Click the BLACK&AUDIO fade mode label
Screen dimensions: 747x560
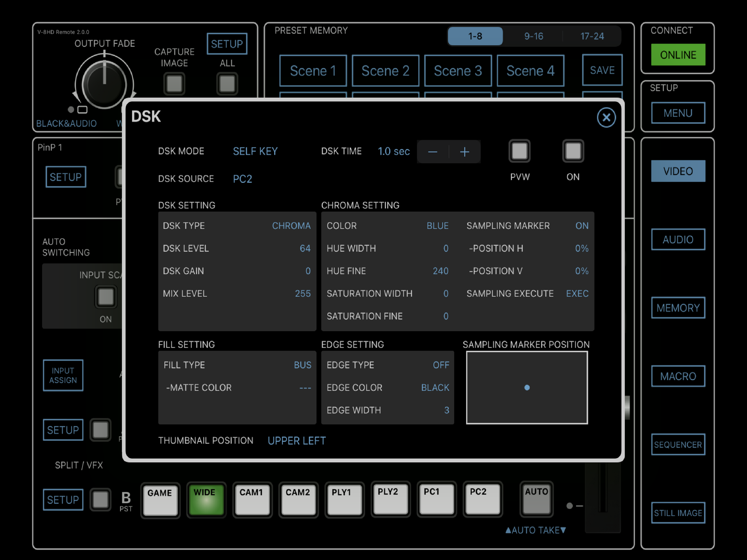(x=66, y=124)
